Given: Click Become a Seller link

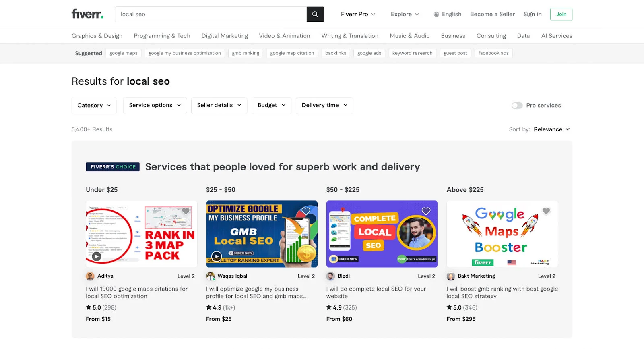Looking at the screenshot, I should tap(492, 14).
